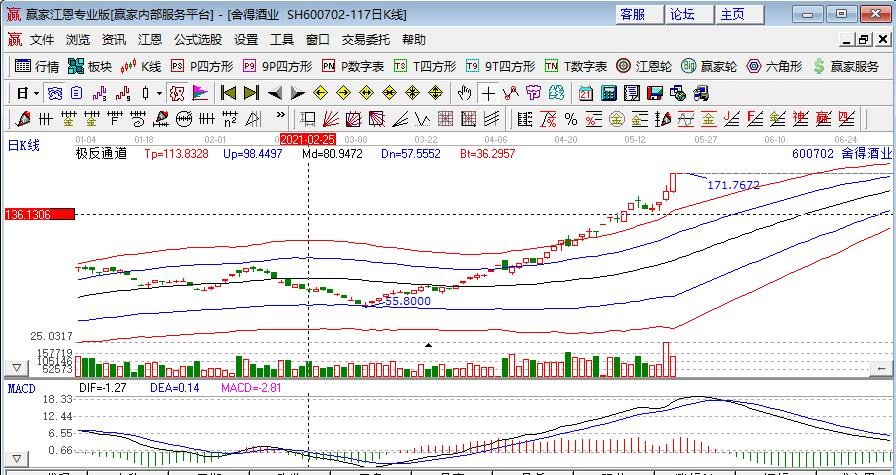
Task: Jump to the first bar icon
Action: pos(229,93)
